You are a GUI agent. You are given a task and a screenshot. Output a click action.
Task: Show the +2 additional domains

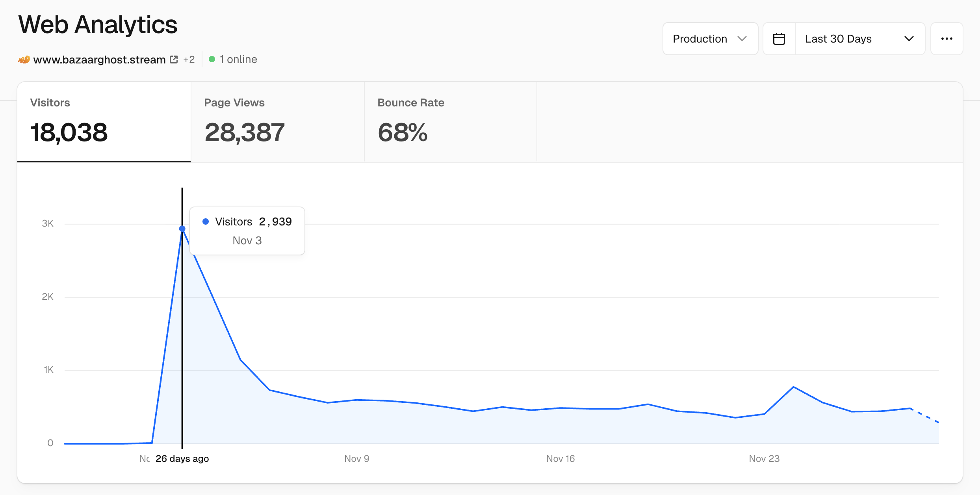coord(189,60)
